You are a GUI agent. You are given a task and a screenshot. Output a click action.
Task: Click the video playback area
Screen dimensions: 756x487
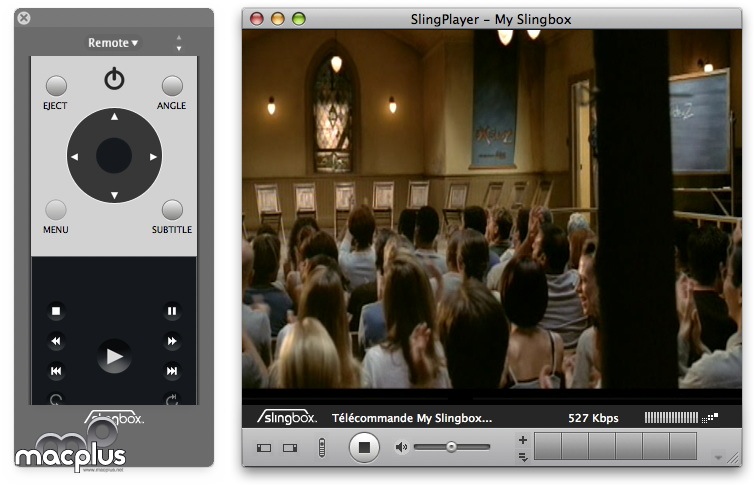[492, 209]
